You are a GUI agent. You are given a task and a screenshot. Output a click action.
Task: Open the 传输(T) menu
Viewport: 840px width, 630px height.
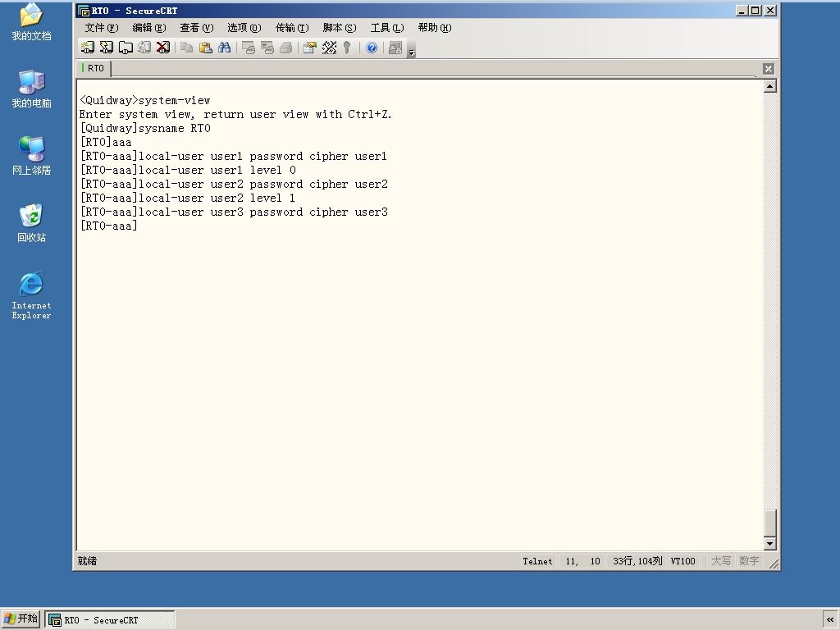[x=292, y=28]
